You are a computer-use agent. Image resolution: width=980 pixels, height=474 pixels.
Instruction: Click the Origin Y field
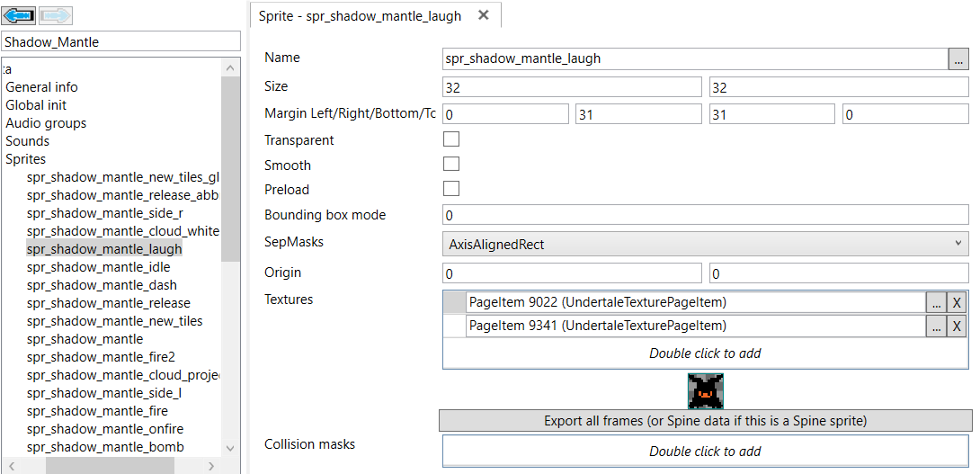[839, 273]
